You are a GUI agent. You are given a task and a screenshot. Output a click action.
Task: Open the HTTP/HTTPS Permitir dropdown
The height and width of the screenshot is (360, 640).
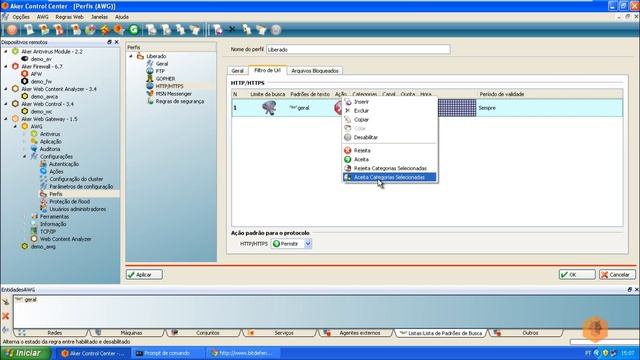[308, 244]
